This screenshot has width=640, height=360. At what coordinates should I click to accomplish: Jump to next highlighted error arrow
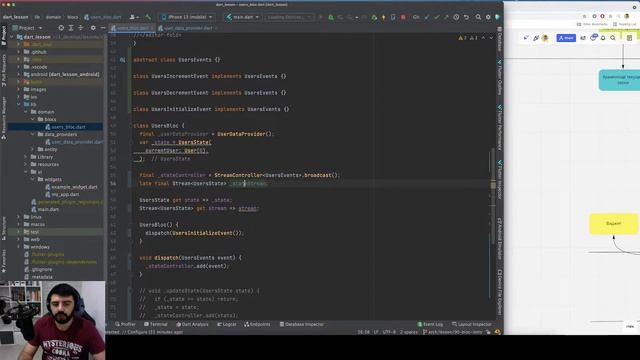click(491, 38)
